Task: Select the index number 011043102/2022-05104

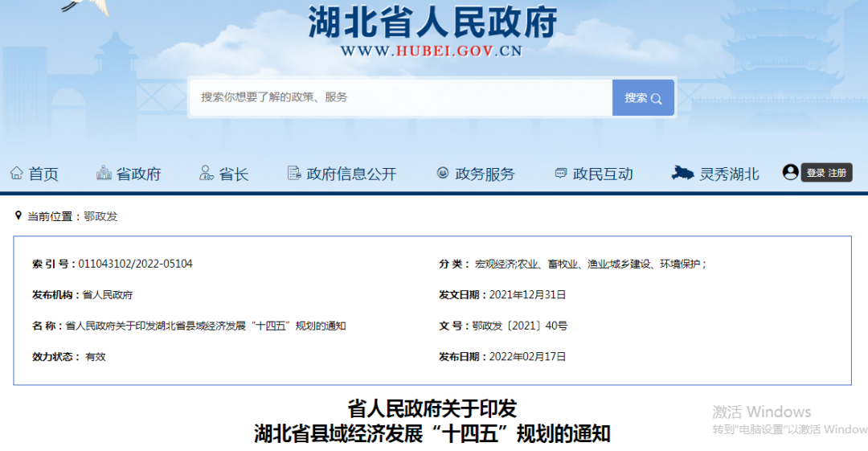Action: coord(136,264)
